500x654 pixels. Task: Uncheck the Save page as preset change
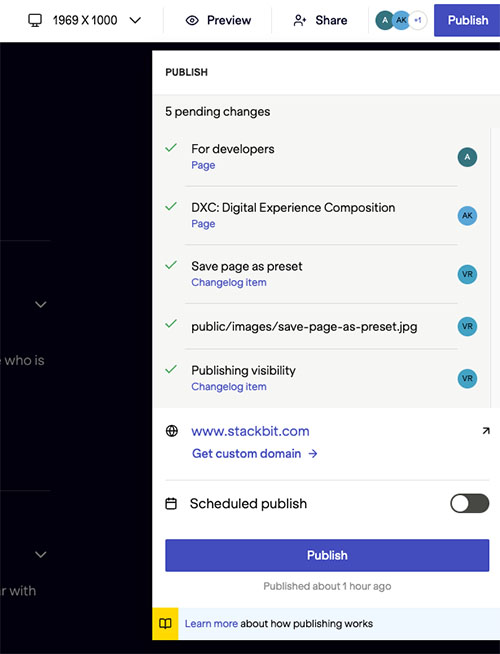(x=171, y=265)
